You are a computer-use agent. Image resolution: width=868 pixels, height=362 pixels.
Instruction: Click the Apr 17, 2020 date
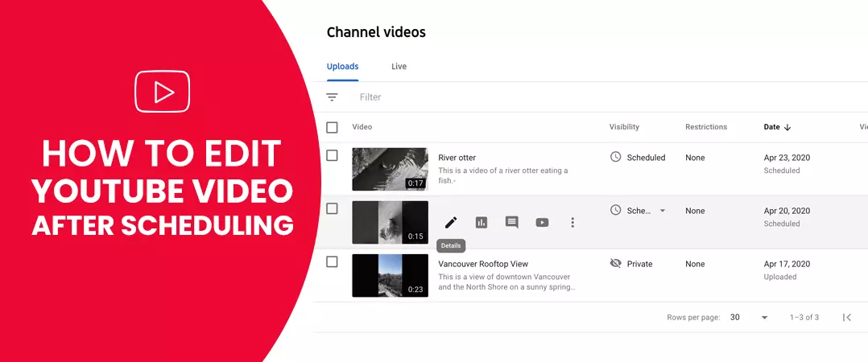787,264
